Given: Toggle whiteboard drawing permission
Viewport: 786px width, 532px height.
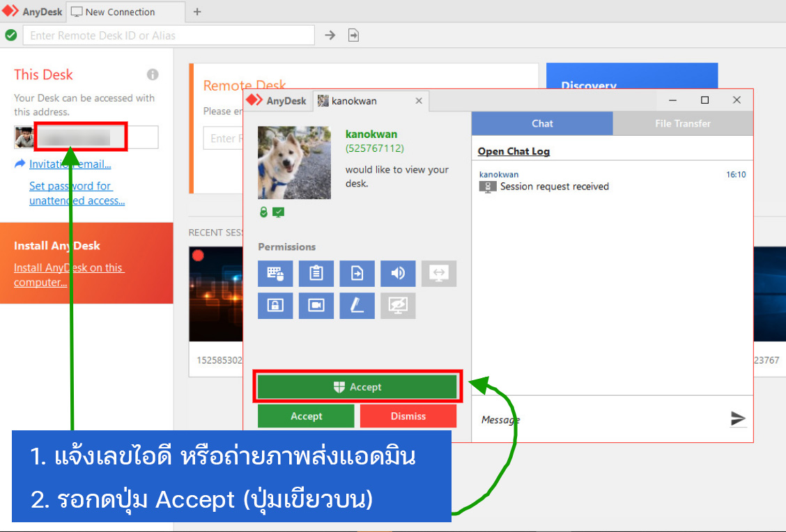Looking at the screenshot, I should click(357, 306).
